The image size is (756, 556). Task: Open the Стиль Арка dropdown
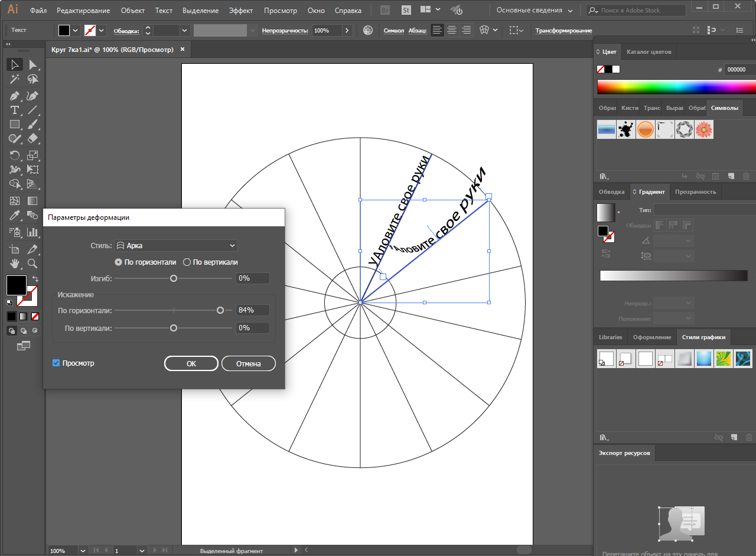pos(176,246)
